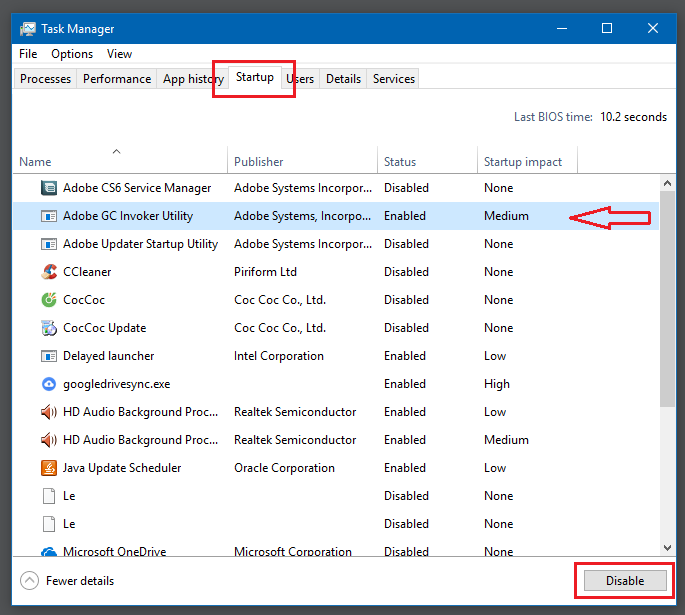The image size is (685, 615).
Task: Switch to the Services tab
Action: point(394,79)
